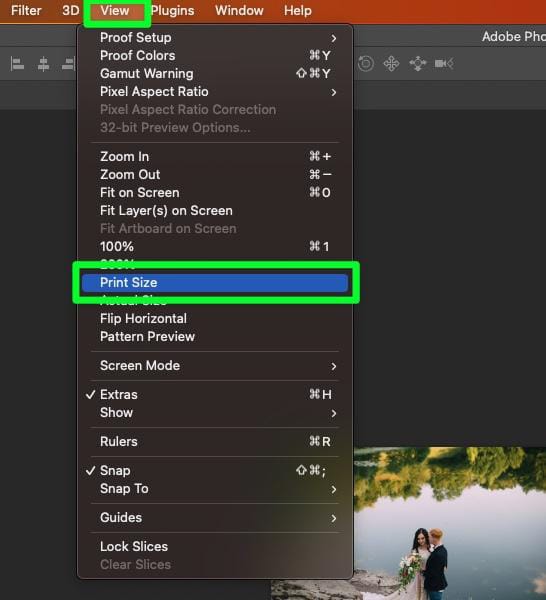
Task: Toggle Rulers
Action: pos(215,442)
